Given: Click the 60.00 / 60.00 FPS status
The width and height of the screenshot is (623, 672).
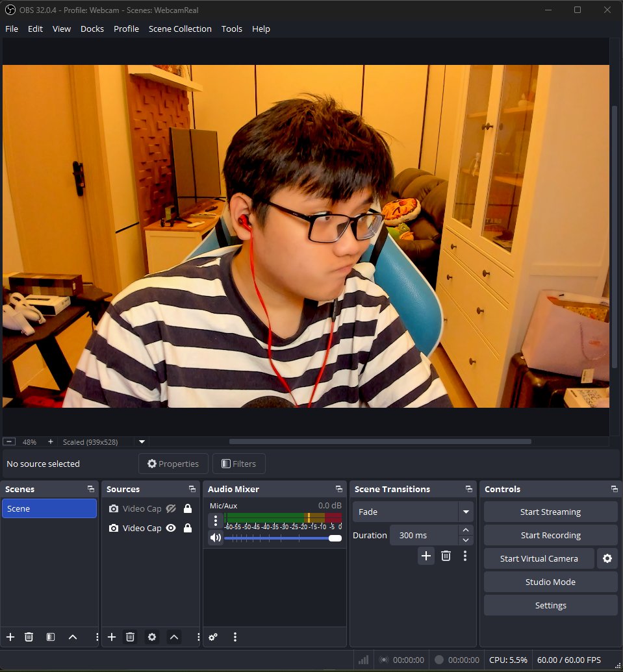Looking at the screenshot, I should [x=569, y=660].
